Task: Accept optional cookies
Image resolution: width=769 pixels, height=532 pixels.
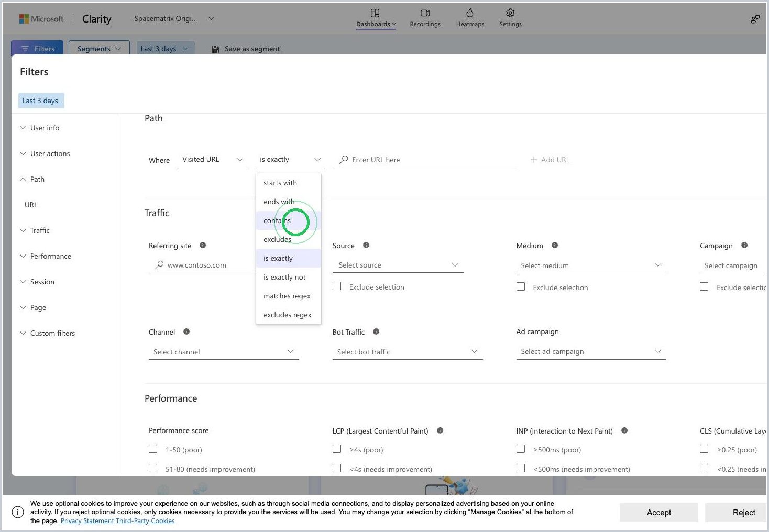Action: click(x=659, y=513)
